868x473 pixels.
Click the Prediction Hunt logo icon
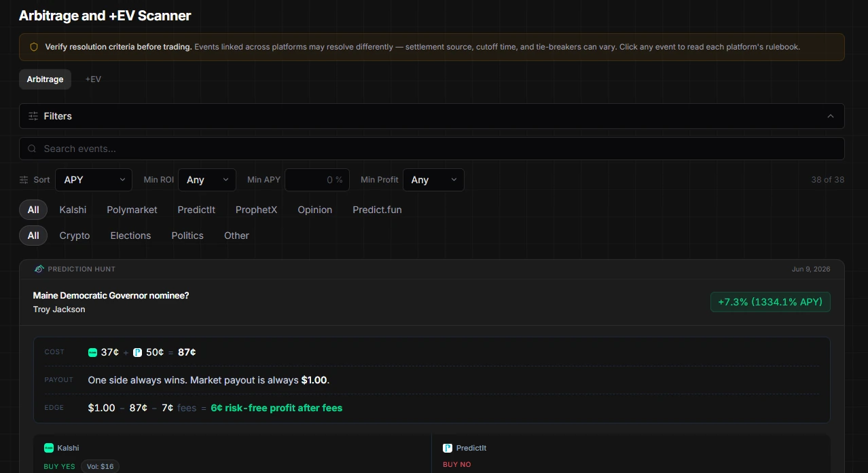[39, 269]
